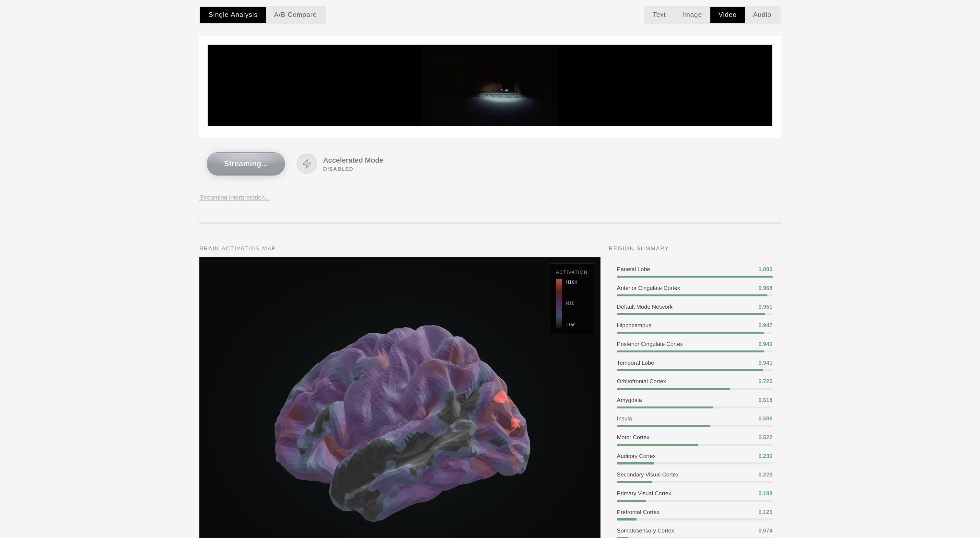The image size is (980, 538).
Task: Choose the Image input type
Action: click(692, 15)
